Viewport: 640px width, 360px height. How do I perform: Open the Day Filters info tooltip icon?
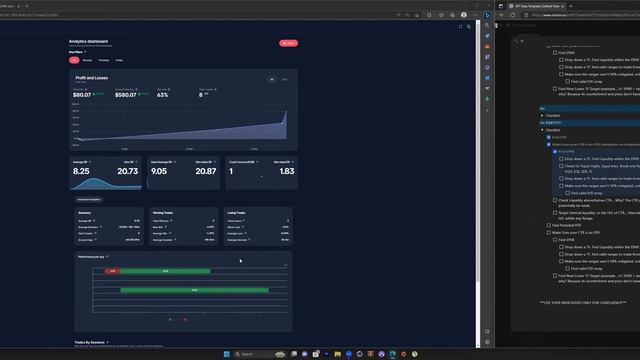(x=85, y=52)
